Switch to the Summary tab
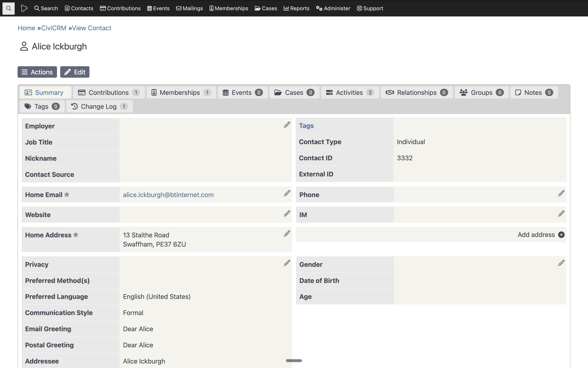Viewport: 588px width, 368px height. [x=46, y=92]
